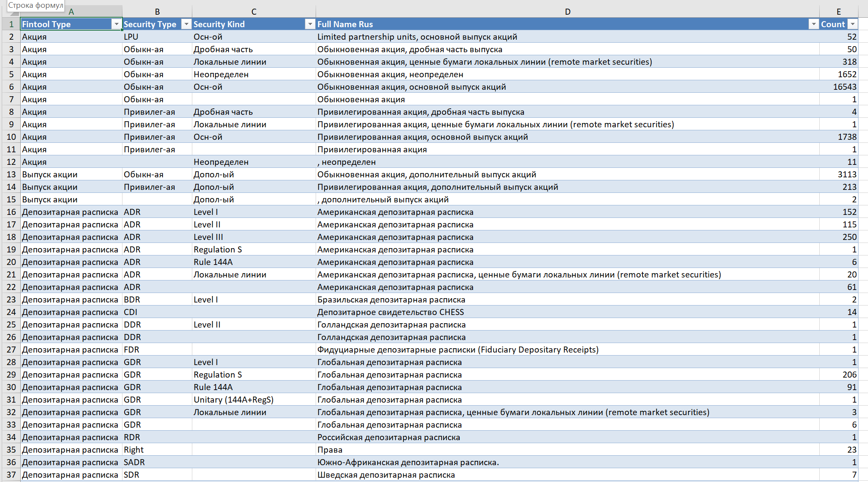This screenshot has height=482, width=868.
Task: Select column E header
Action: click(x=838, y=12)
